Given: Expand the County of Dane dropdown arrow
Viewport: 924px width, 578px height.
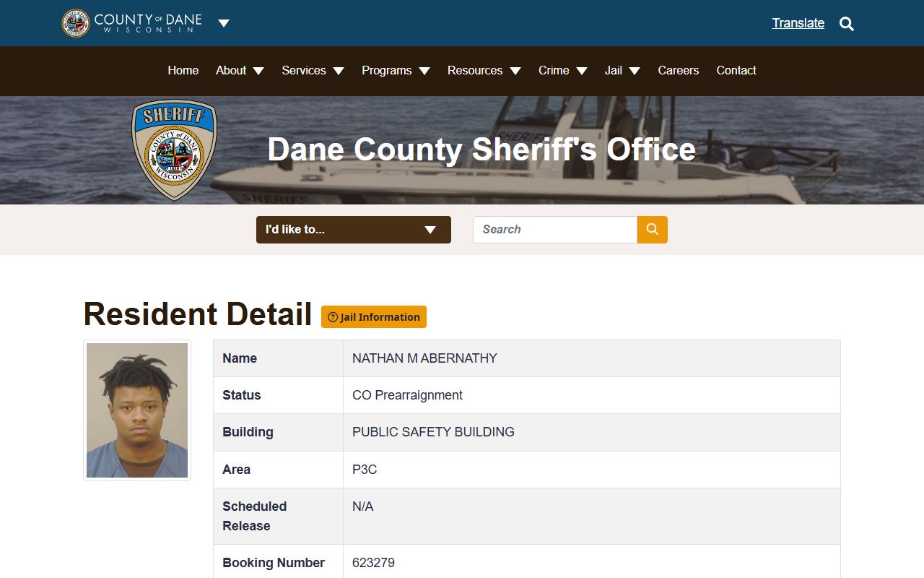Looking at the screenshot, I should [224, 23].
